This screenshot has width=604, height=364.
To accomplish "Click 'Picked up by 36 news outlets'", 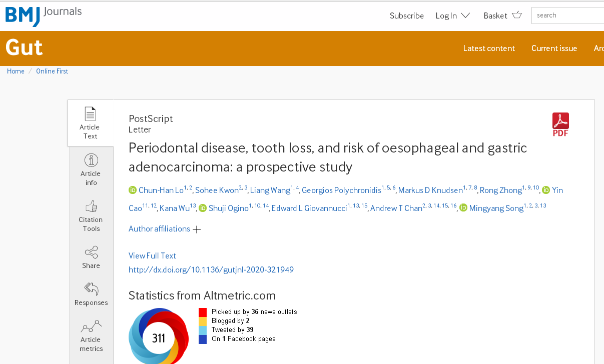I will (x=254, y=312).
